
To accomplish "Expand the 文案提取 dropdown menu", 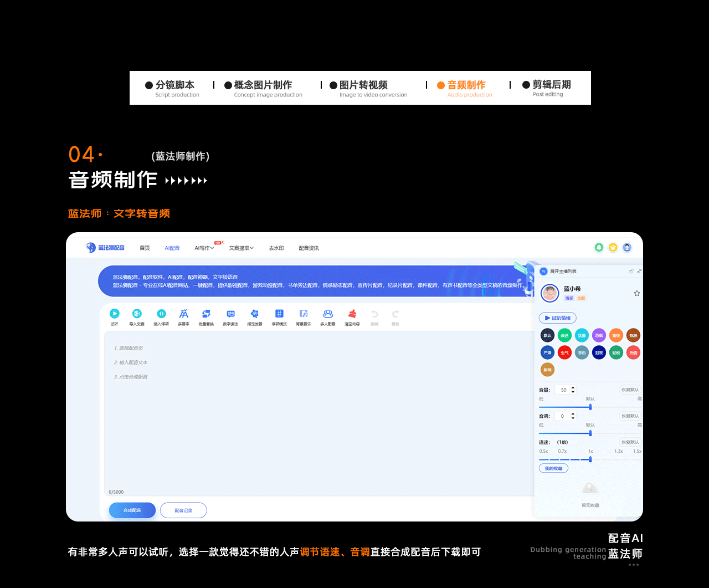I will pyautogui.click(x=242, y=248).
